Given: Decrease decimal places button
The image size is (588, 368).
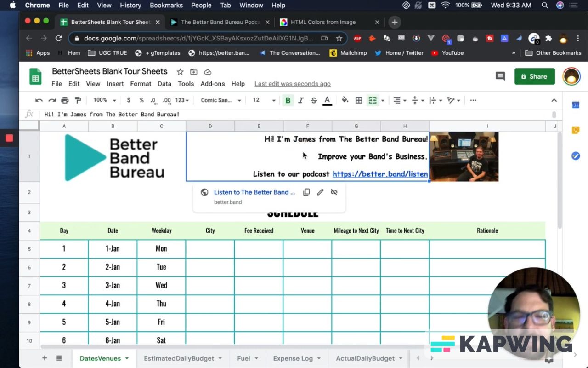Looking at the screenshot, I should click(153, 100).
